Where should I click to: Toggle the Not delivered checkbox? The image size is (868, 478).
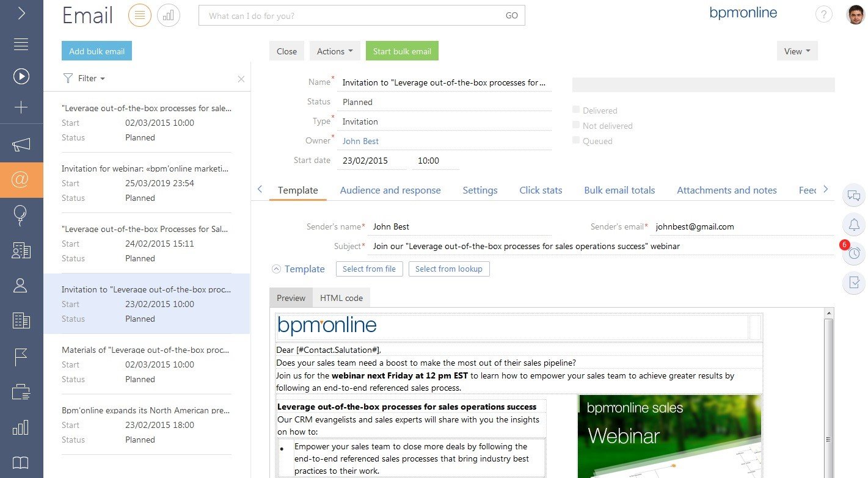[576, 125]
